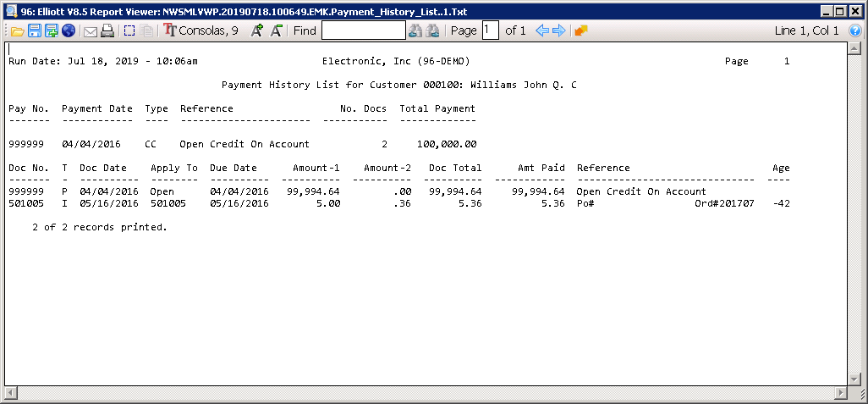Email the report using the envelope icon
868x404 pixels.
91,31
